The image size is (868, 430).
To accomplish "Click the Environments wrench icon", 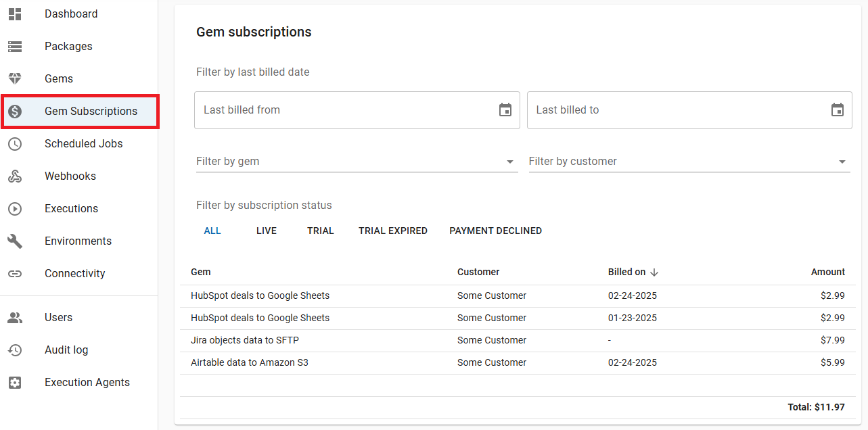I will [15, 241].
